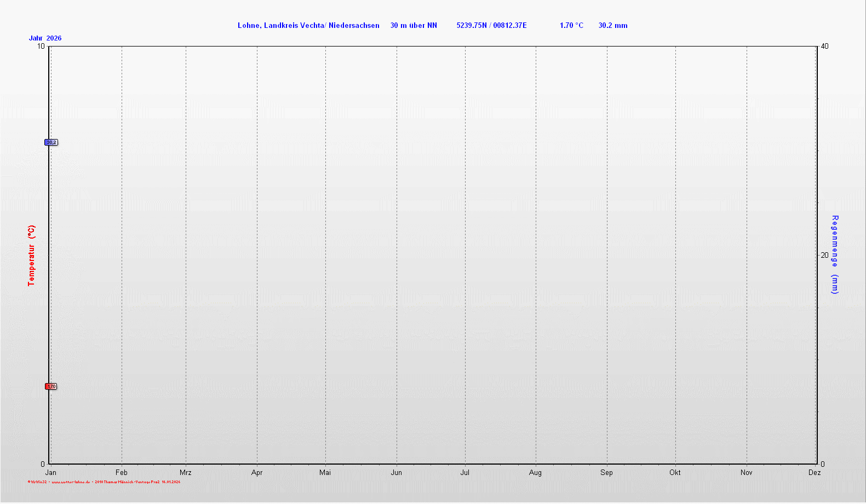Select the Feb month label on x-axis
Image resolution: width=866 pixels, height=504 pixels.
[122, 472]
